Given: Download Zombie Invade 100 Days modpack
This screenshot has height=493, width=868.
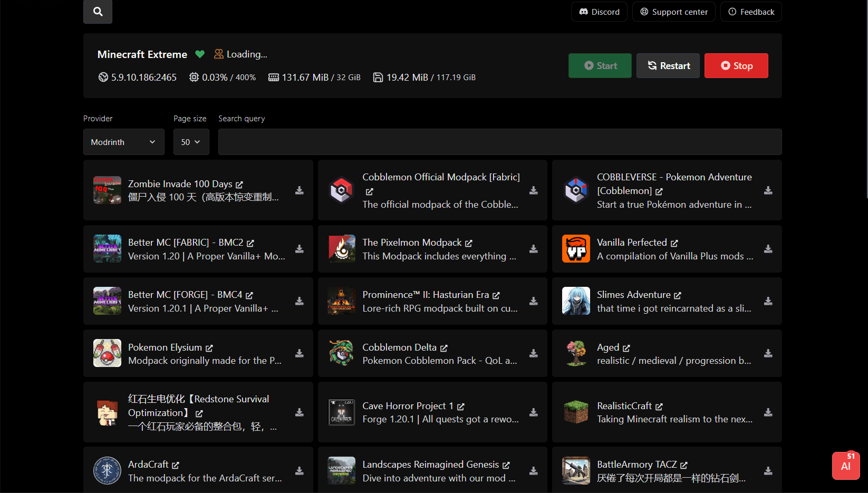Looking at the screenshot, I should 300,190.
